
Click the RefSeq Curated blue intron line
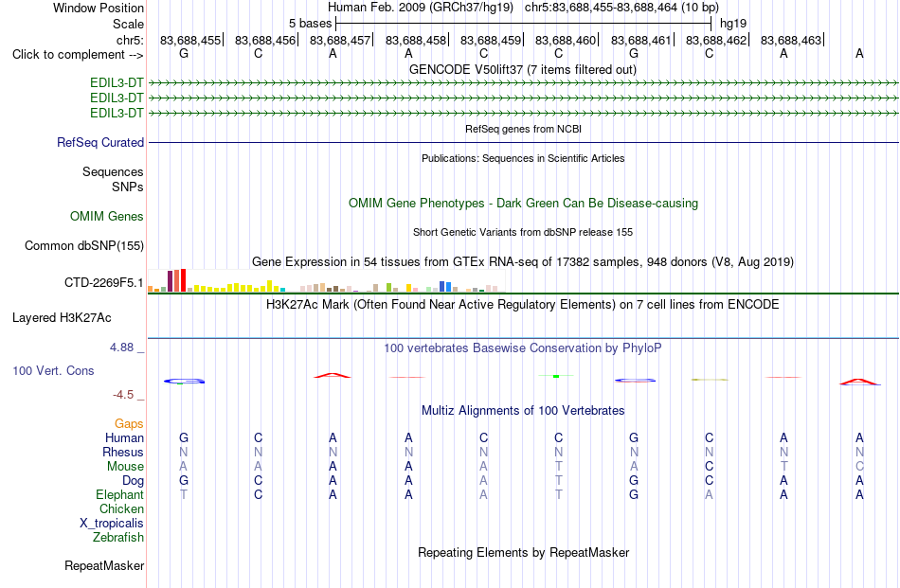coord(523,142)
